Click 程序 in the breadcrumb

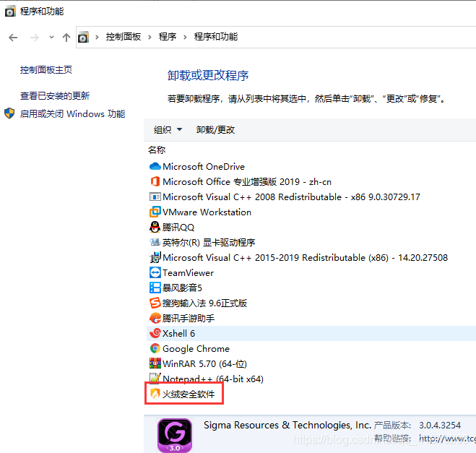point(168,37)
